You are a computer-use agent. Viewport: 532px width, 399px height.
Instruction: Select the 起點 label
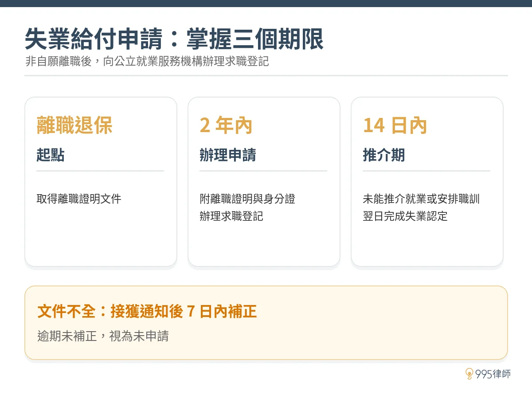(x=51, y=155)
